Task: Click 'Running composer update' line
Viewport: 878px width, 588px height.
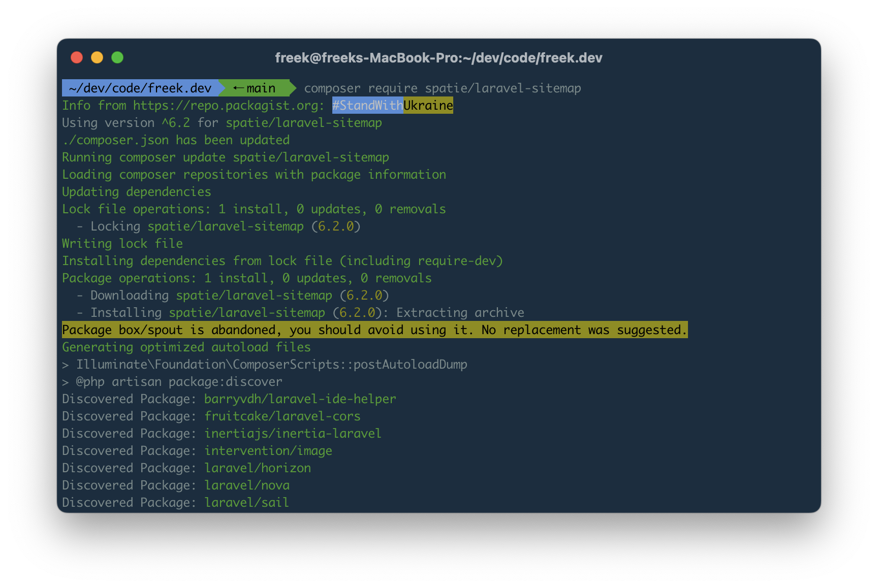Action: tap(226, 157)
